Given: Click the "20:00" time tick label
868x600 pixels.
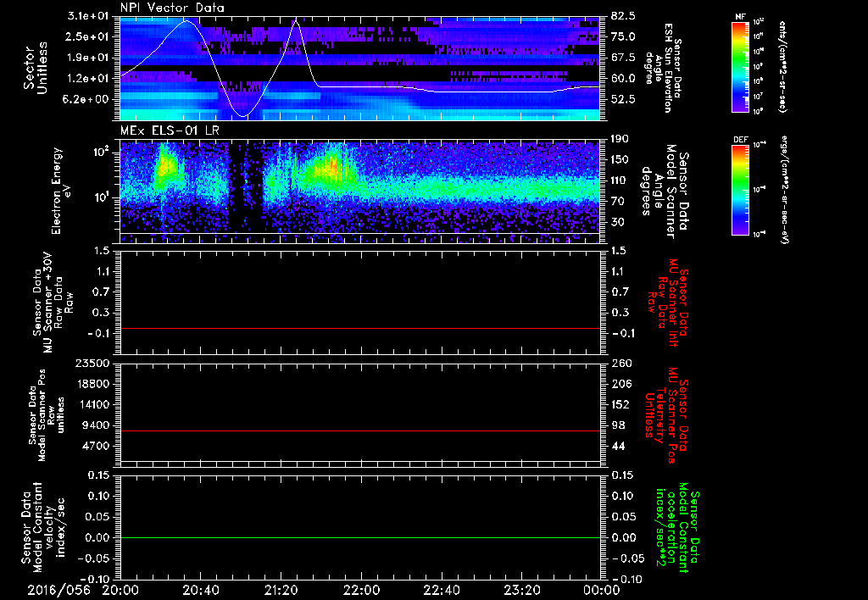Looking at the screenshot, I should tap(120, 590).
